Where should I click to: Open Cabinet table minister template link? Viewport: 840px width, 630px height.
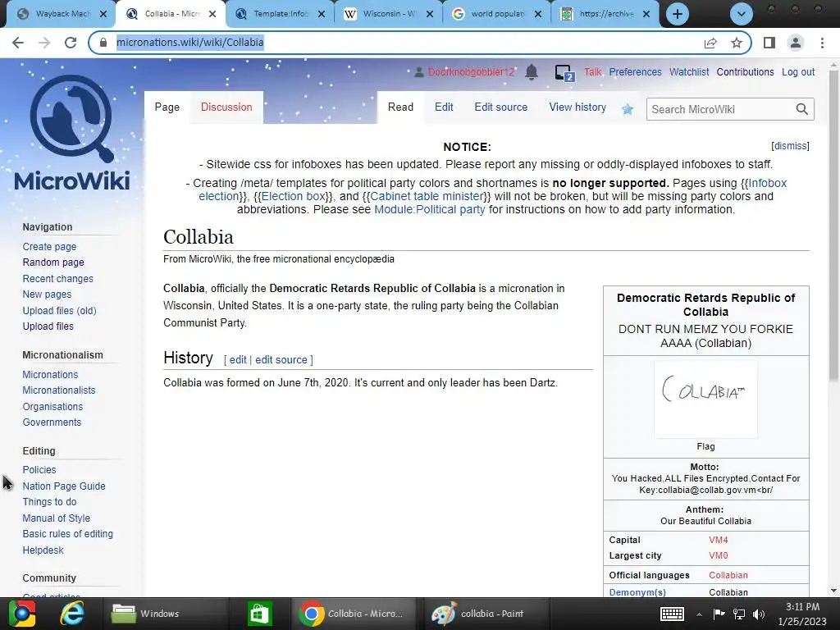427,196
